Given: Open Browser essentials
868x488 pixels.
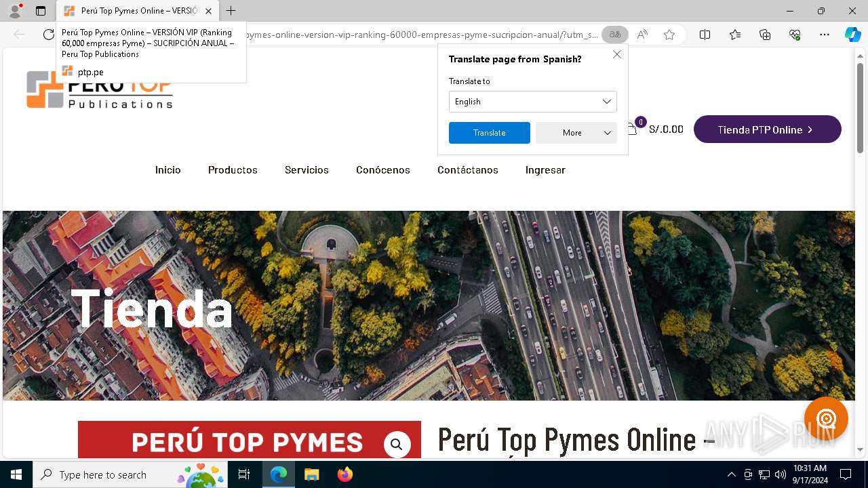Looking at the screenshot, I should (x=795, y=35).
